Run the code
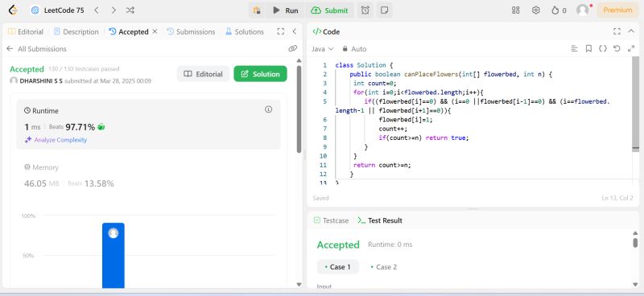This screenshot has height=296, width=644. pyautogui.click(x=286, y=10)
